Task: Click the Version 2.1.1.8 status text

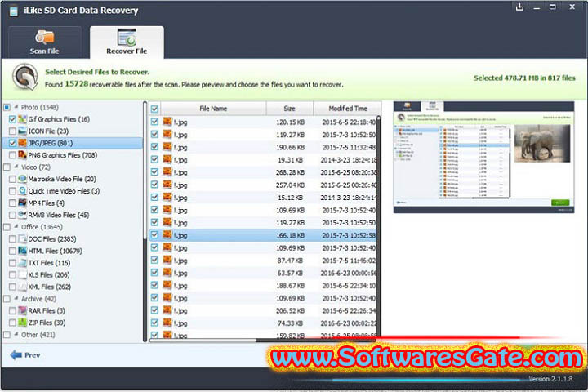Action: (x=550, y=379)
